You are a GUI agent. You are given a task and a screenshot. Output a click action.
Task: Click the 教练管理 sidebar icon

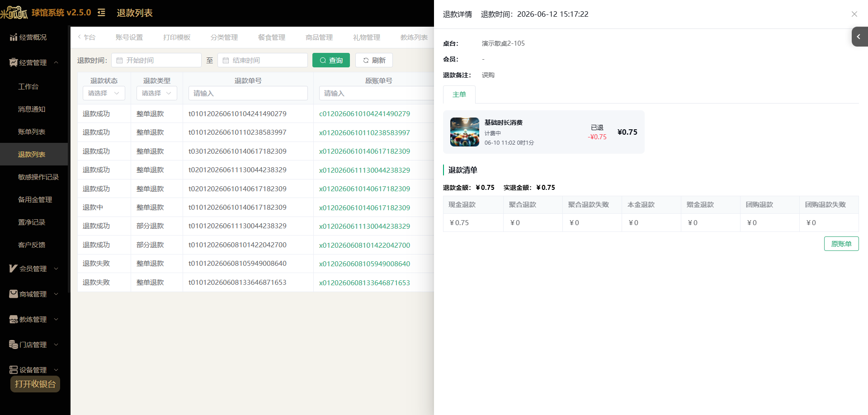14,319
